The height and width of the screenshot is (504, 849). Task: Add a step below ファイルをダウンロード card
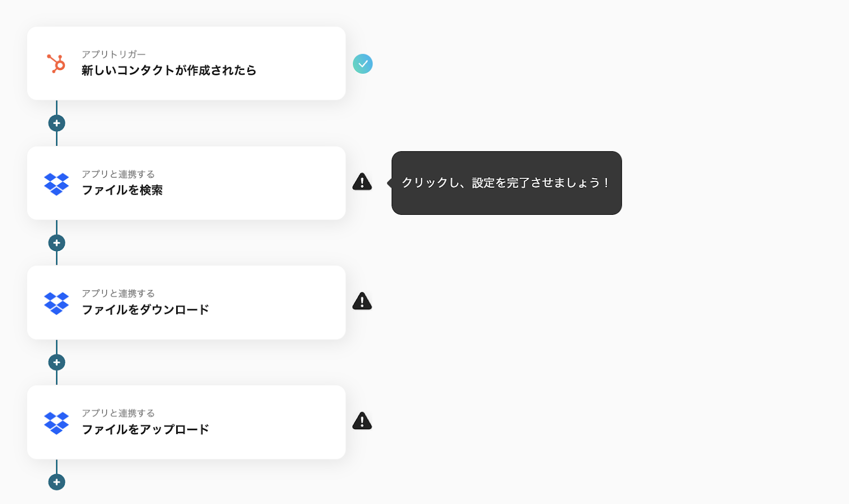57,362
